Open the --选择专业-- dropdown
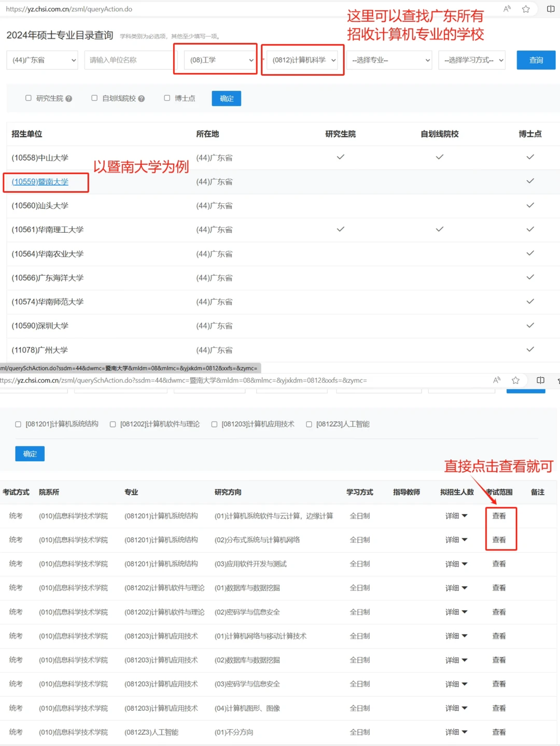This screenshot has height=746, width=560. 389,60
